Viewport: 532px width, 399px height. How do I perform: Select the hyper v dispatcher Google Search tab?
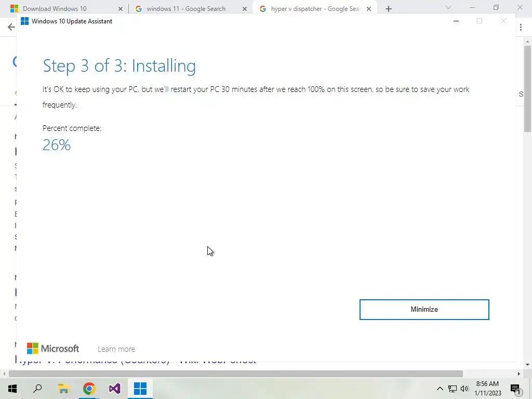coord(315,8)
